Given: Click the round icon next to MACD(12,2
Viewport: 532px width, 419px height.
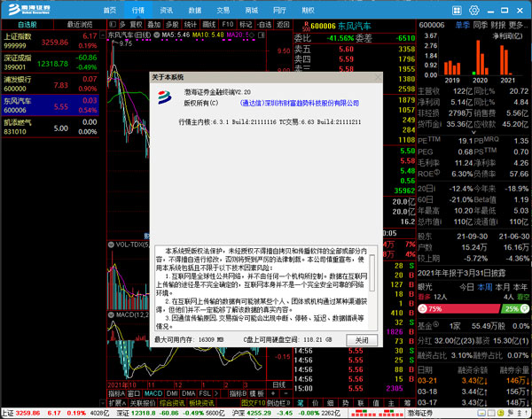Looking at the screenshot, I should [111, 315].
